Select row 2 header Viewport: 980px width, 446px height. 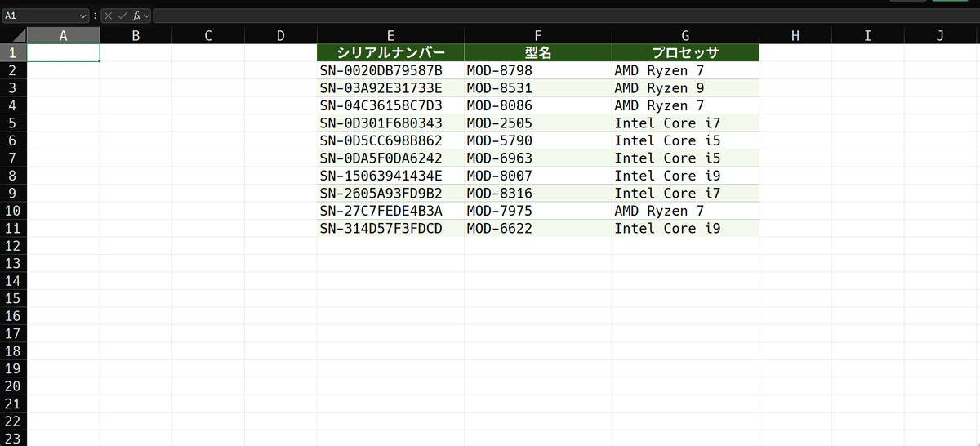[13, 70]
